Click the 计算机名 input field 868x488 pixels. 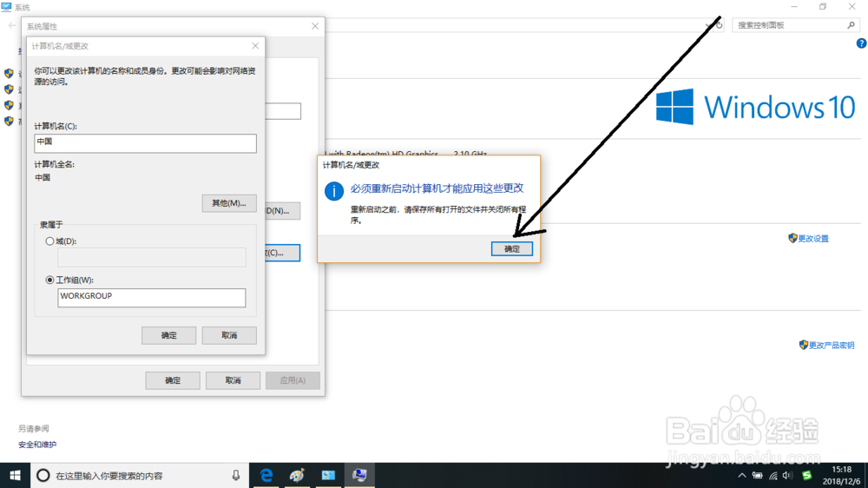(145, 143)
